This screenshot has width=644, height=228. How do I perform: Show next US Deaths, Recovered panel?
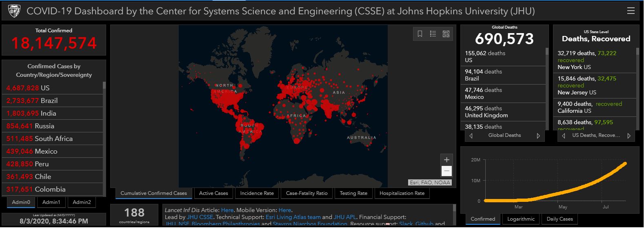[x=629, y=136]
